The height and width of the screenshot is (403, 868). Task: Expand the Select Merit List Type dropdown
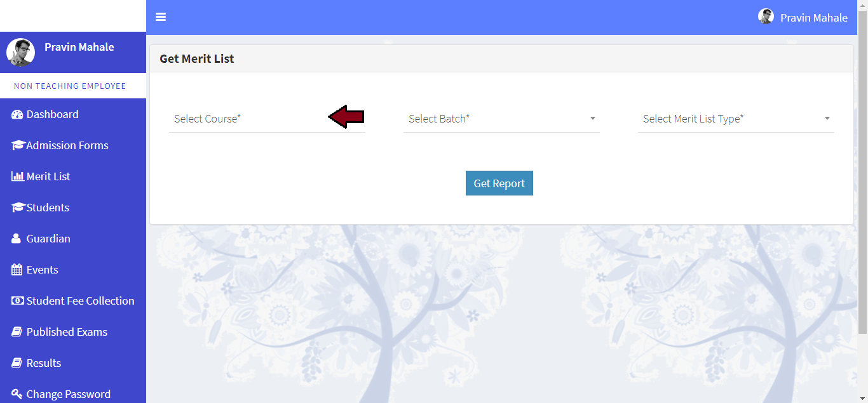click(x=736, y=119)
